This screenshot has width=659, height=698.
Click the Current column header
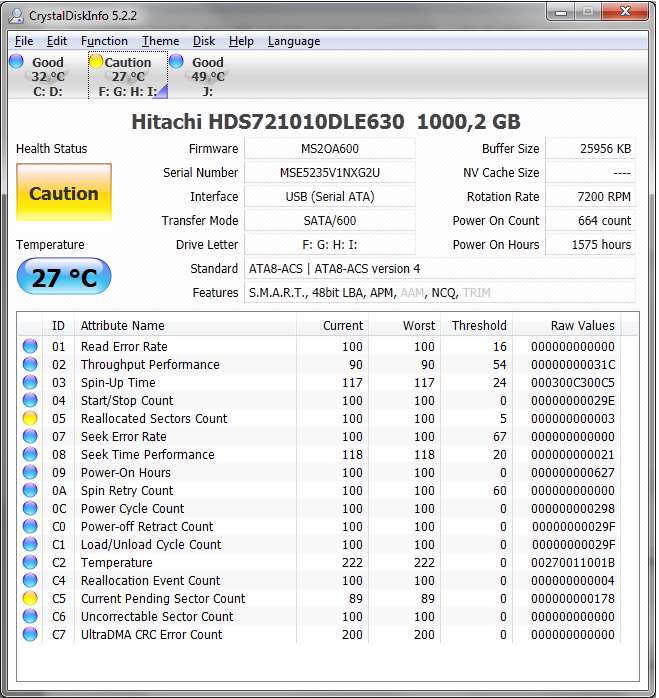332,325
